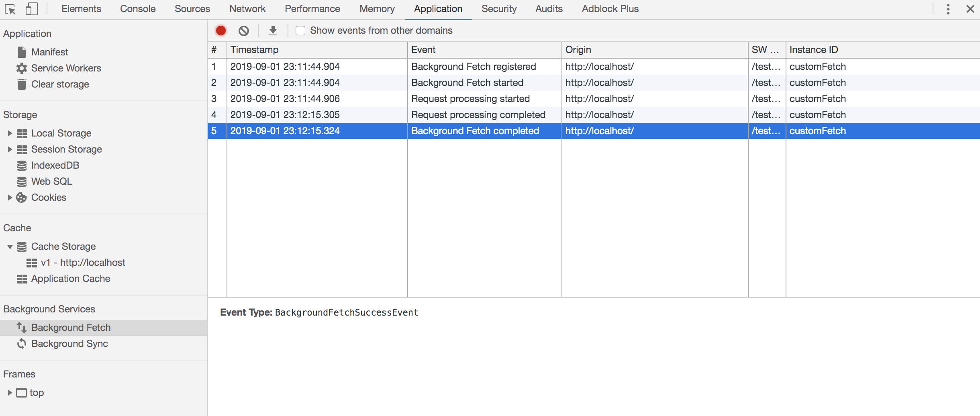The height and width of the screenshot is (416, 980).
Task: Select Web SQL storage item
Action: point(52,181)
